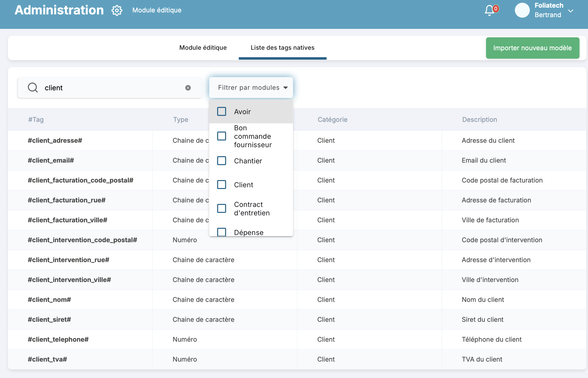Screen dimensions: 588x378
Task: Click the search magnifier icon
Action: pos(33,88)
